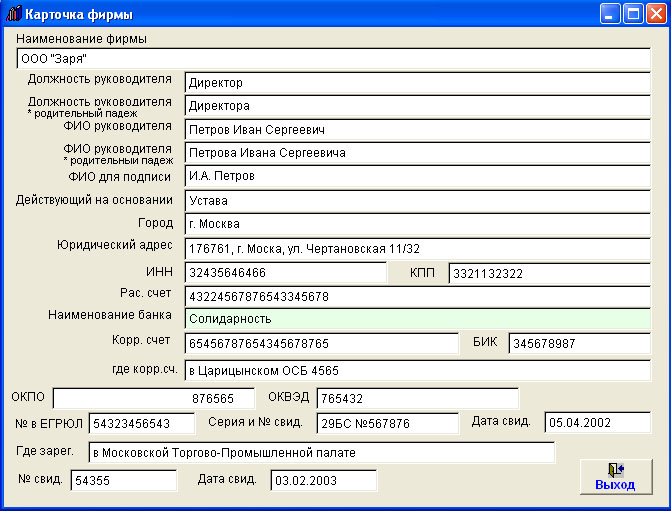This screenshot has width=671, height=511.
Task: Click the Серия и № свид. label
Action: click(255, 422)
